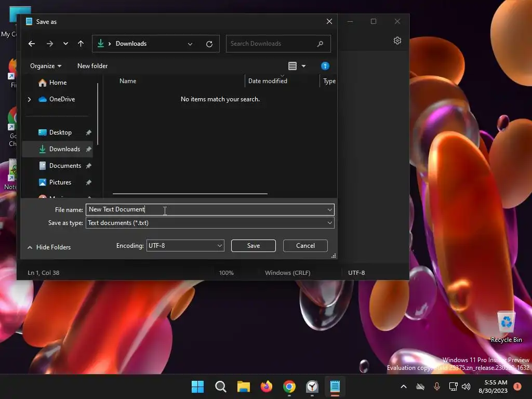The image size is (532, 399).
Task: Sort by the Type column header
Action: 329,81
